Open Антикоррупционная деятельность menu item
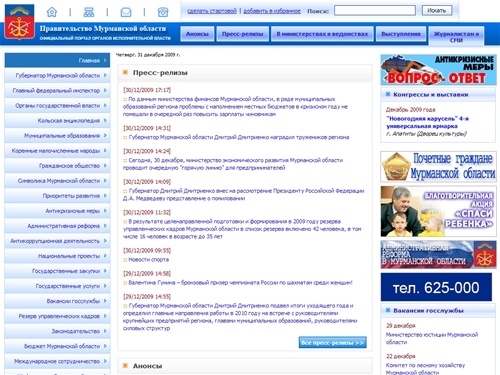Viewport: 500px width, 375px height. pyautogui.click(x=57, y=241)
